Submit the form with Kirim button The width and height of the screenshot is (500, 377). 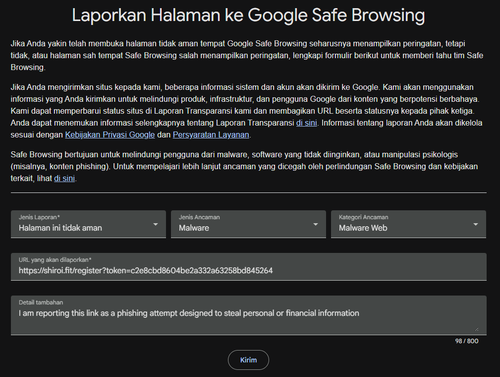(248, 360)
